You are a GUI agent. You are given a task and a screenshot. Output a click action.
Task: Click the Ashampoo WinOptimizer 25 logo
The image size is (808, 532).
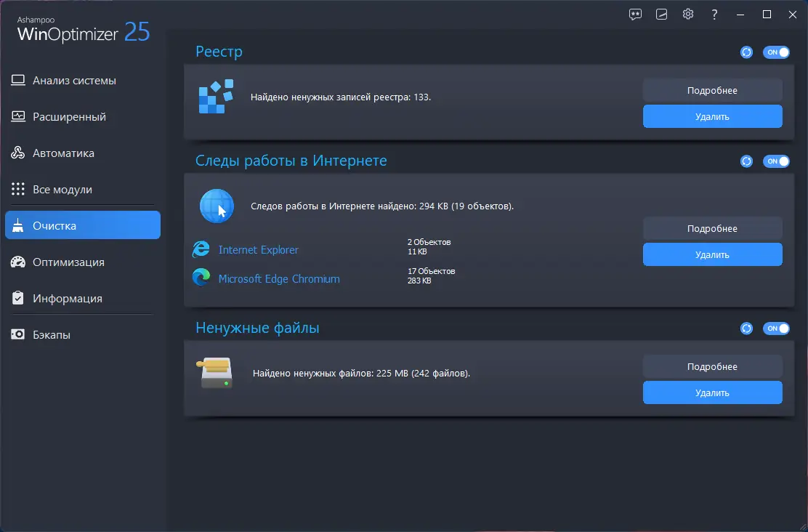(x=84, y=30)
